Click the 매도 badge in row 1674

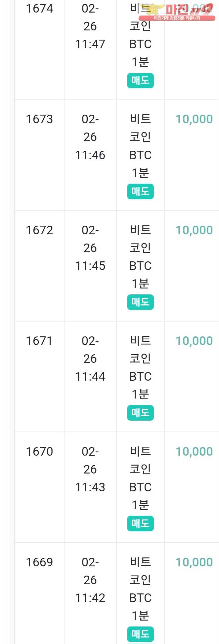[140, 81]
